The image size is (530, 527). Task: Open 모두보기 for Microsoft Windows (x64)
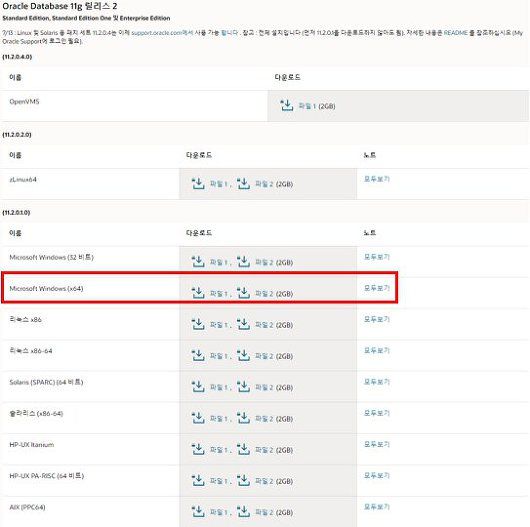[x=377, y=288]
